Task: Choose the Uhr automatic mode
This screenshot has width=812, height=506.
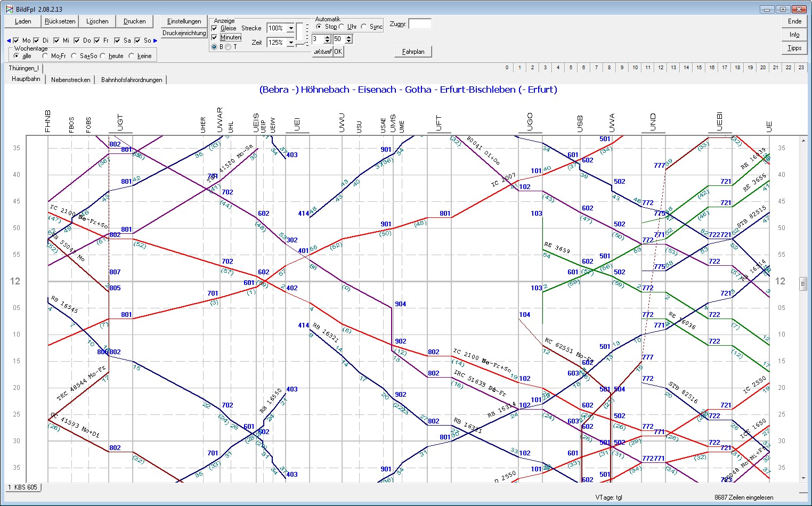Action: coord(342,27)
